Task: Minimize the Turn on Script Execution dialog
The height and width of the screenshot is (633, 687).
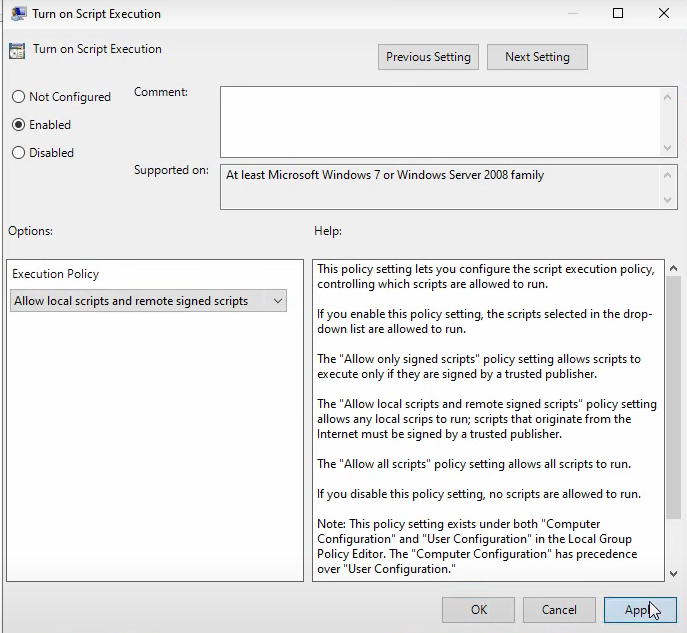Action: click(573, 13)
